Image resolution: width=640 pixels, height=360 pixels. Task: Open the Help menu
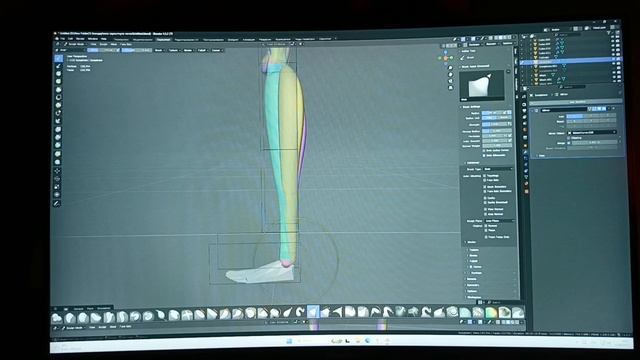(104, 39)
